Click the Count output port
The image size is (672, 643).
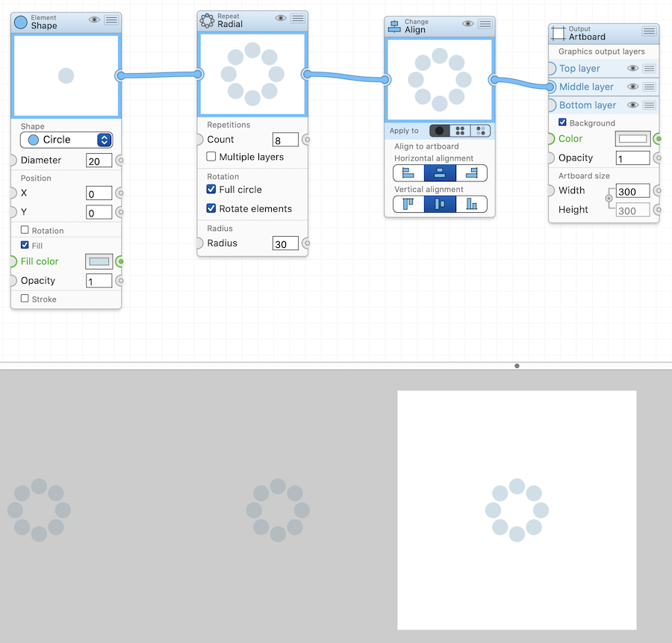(306, 140)
